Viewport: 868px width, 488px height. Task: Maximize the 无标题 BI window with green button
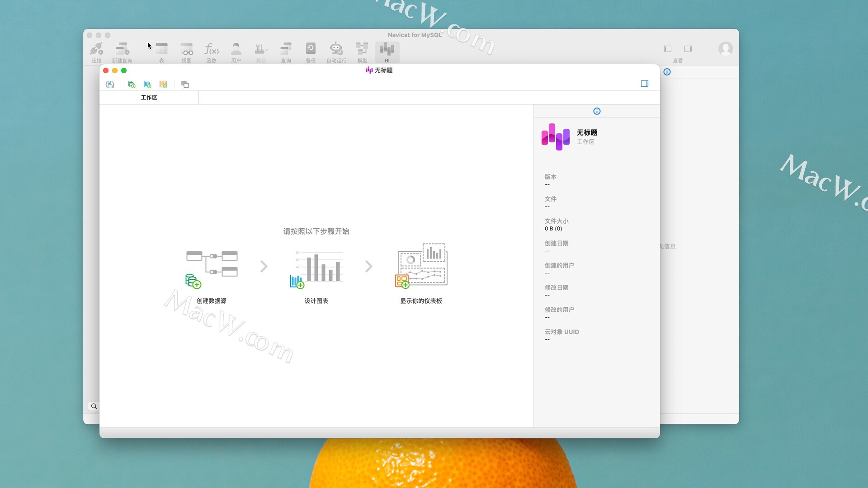(x=124, y=70)
